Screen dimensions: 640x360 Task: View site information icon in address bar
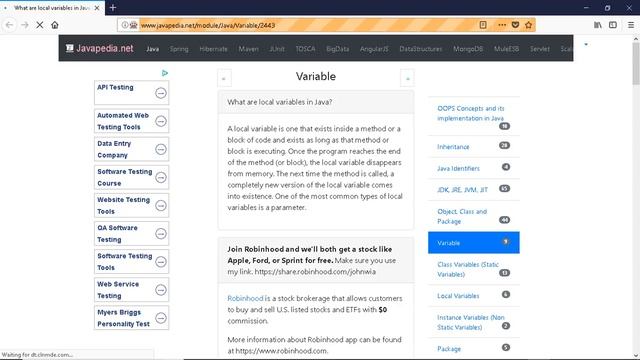click(124, 25)
